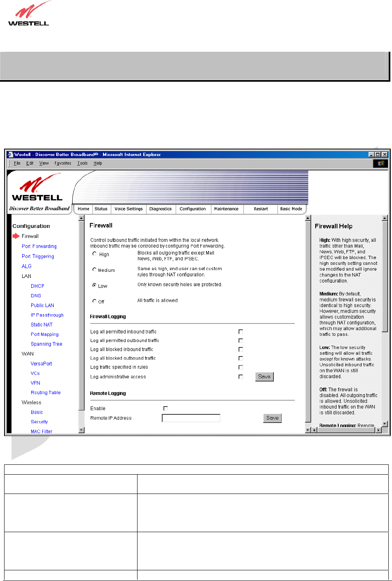Image resolution: width=392 pixels, height=581 pixels.
Task: Switch to Basic Mode
Action: pos(291,209)
